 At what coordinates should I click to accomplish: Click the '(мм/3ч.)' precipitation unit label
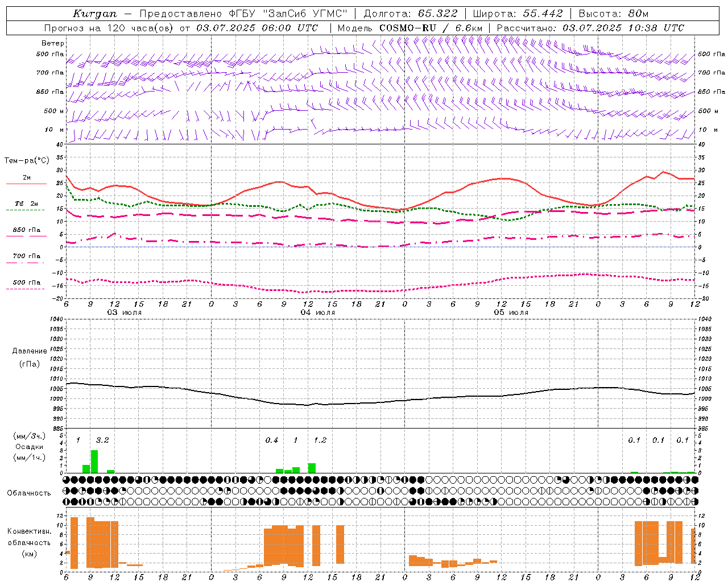click(x=30, y=436)
